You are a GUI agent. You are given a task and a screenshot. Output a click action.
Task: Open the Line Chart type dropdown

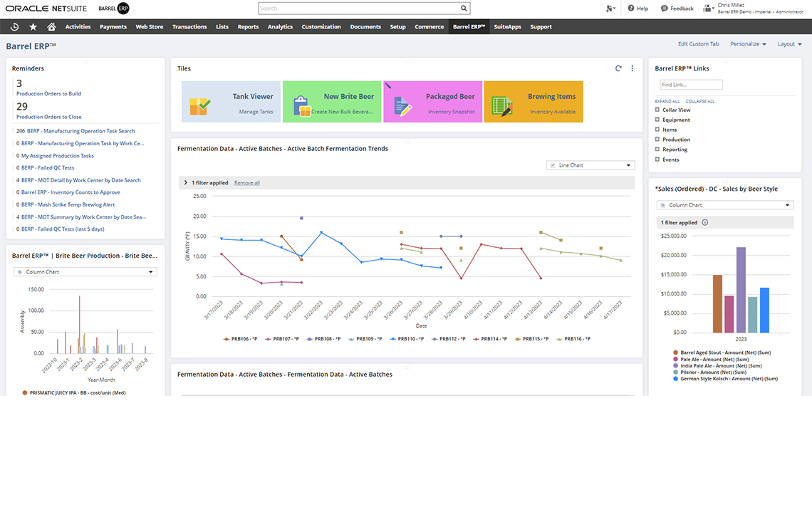(590, 165)
